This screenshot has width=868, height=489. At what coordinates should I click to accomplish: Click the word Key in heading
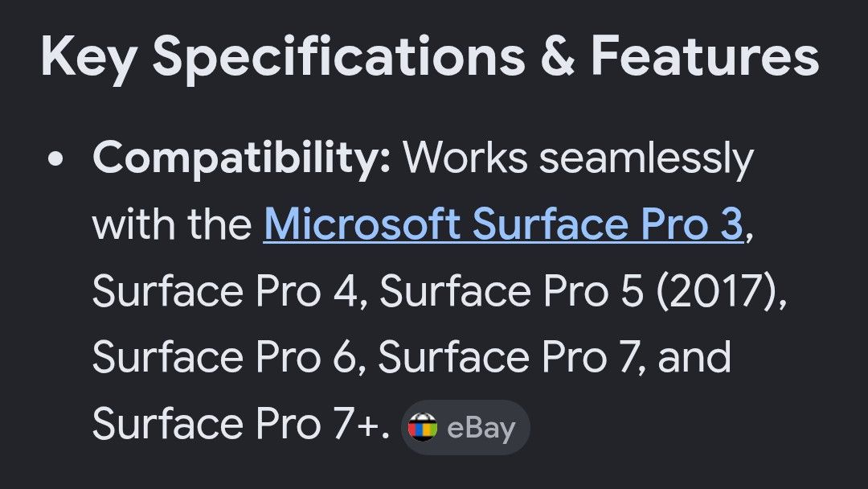(89, 59)
